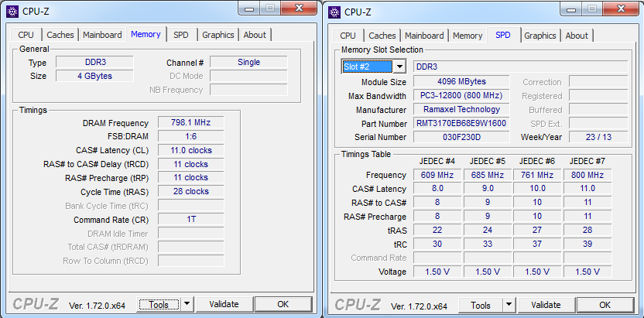Screen dimensions: 644x318
Task: Click JEDEC #5 tRC value 33
Action: tap(488, 244)
